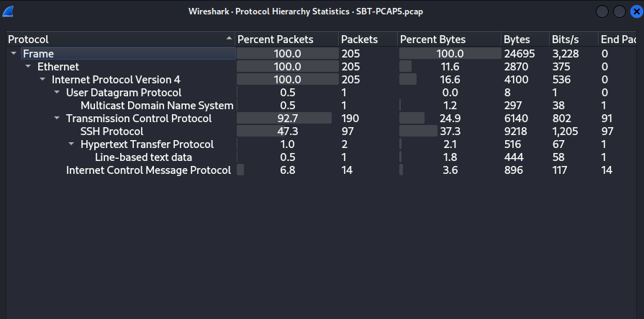644x319 pixels.
Task: Click the 16.6 percent bytes IPv4 cell
Action: [450, 79]
